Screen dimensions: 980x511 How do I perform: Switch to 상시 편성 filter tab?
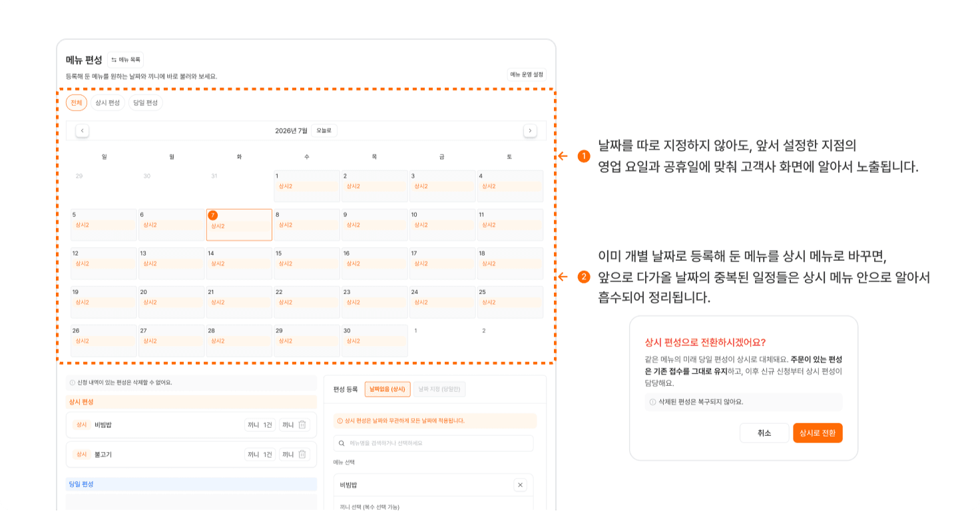click(108, 102)
